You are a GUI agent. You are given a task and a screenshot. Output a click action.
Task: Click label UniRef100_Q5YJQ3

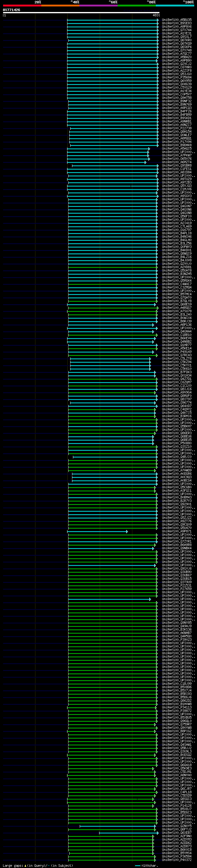coord(177,186)
